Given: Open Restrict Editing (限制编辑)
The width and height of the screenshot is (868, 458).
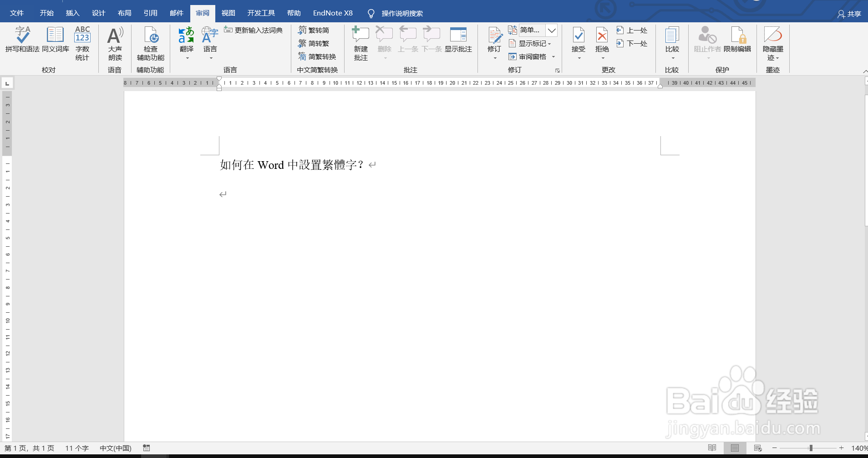Looking at the screenshot, I should click(x=737, y=40).
